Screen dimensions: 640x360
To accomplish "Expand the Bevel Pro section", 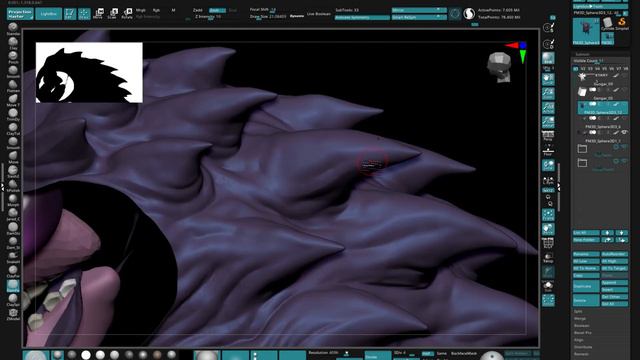I will [582, 333].
